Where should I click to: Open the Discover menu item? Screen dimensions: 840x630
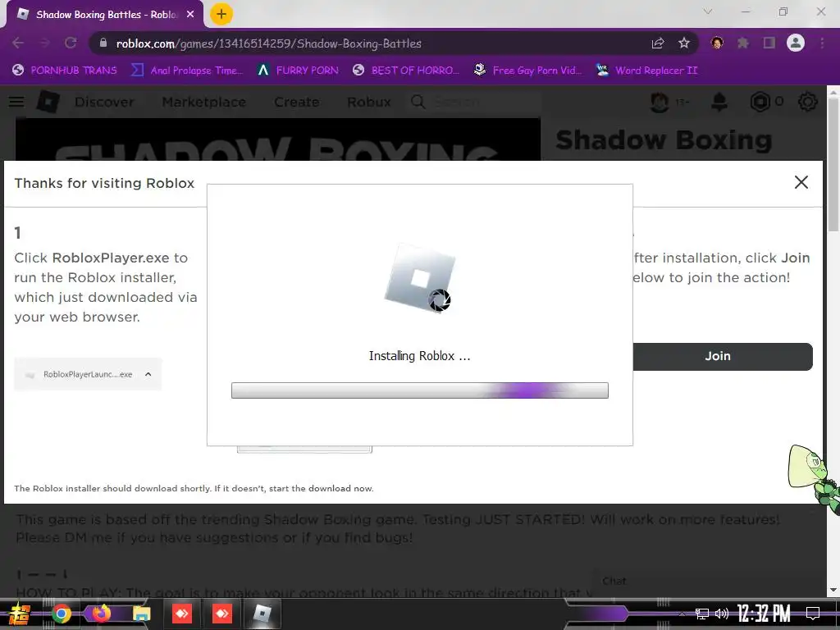(104, 102)
